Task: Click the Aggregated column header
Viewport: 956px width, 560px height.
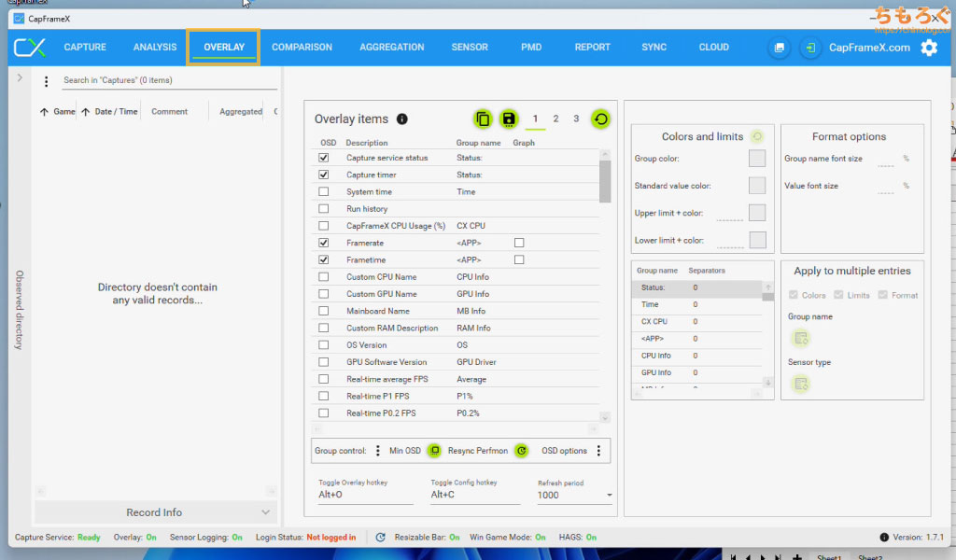Action: pyautogui.click(x=241, y=112)
